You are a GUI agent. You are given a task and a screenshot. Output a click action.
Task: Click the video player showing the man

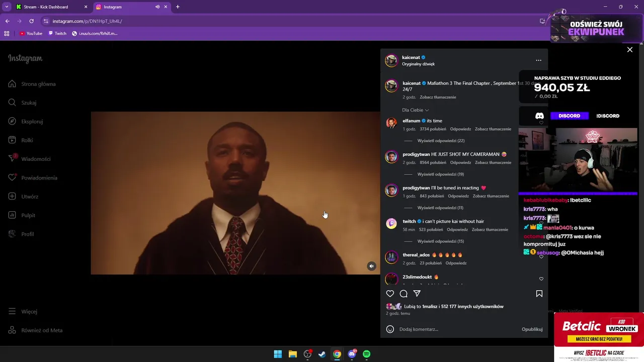(235, 193)
